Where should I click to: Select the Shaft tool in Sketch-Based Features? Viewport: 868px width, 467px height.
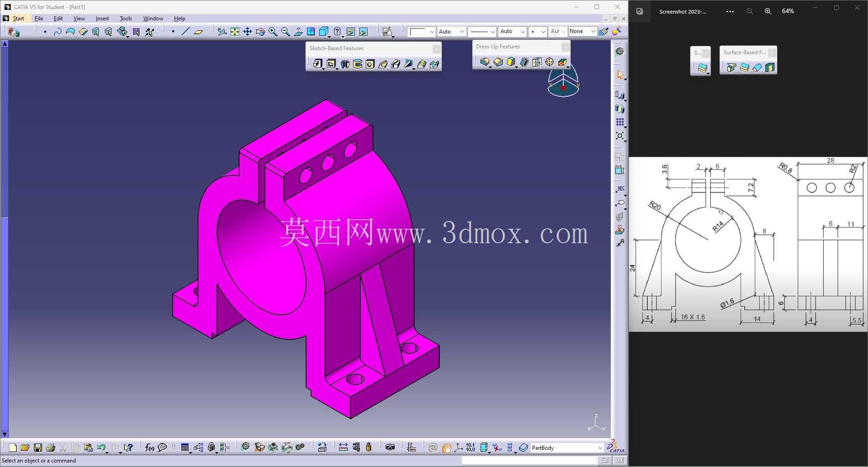click(345, 64)
